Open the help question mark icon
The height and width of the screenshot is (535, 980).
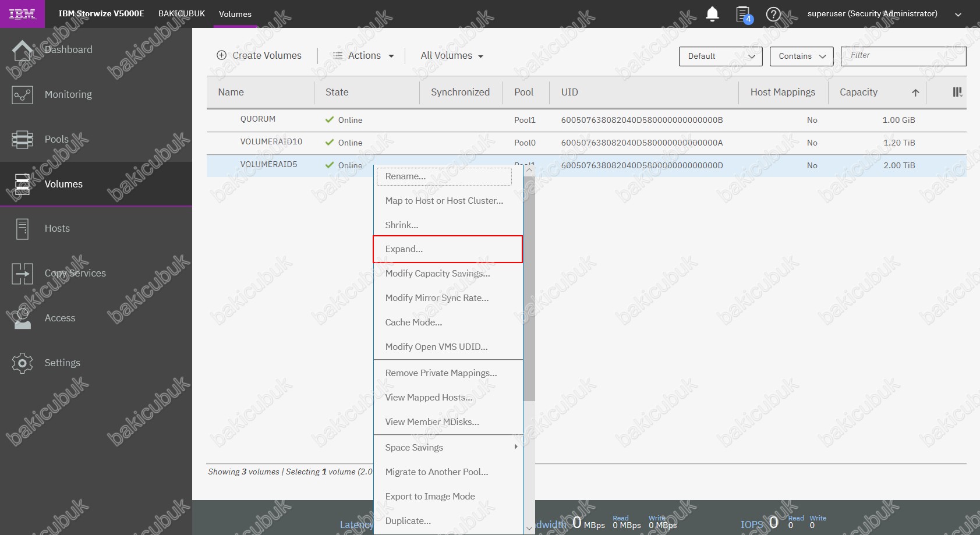pyautogui.click(x=773, y=14)
